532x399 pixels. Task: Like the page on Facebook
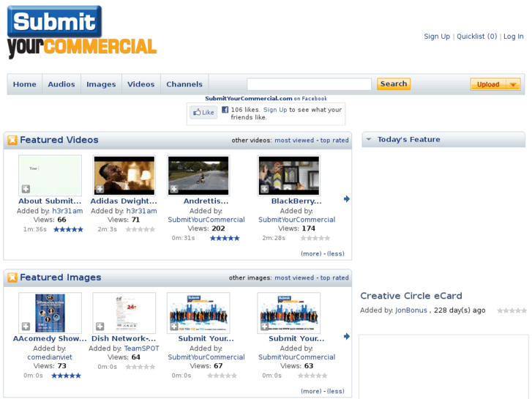click(203, 113)
